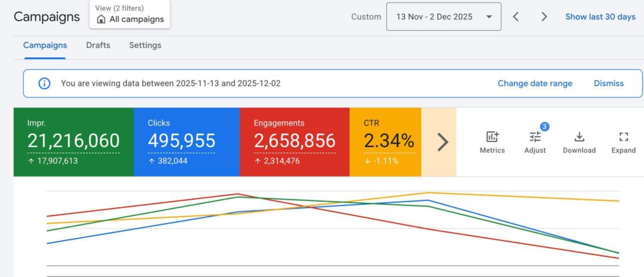644x277 pixels.
Task: Select the green Impr. scorecard
Action: click(74, 142)
